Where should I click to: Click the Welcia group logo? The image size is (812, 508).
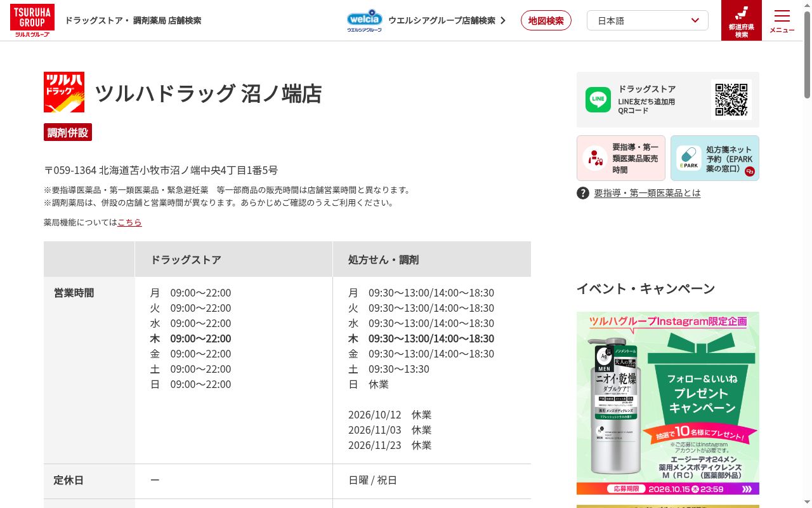[x=365, y=20]
